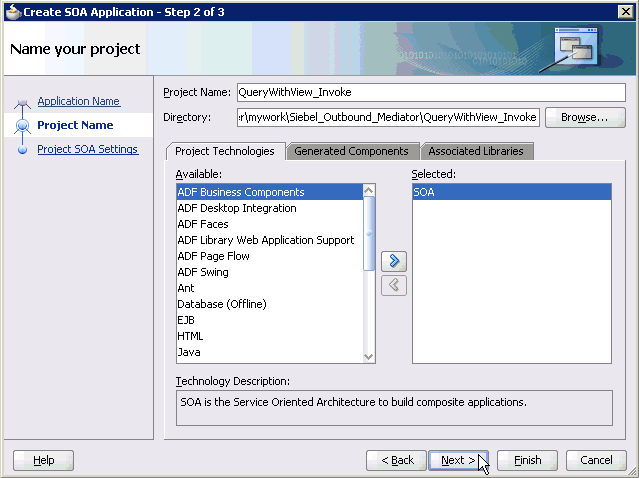Click the Application Name step bullet icon

(x=22, y=102)
